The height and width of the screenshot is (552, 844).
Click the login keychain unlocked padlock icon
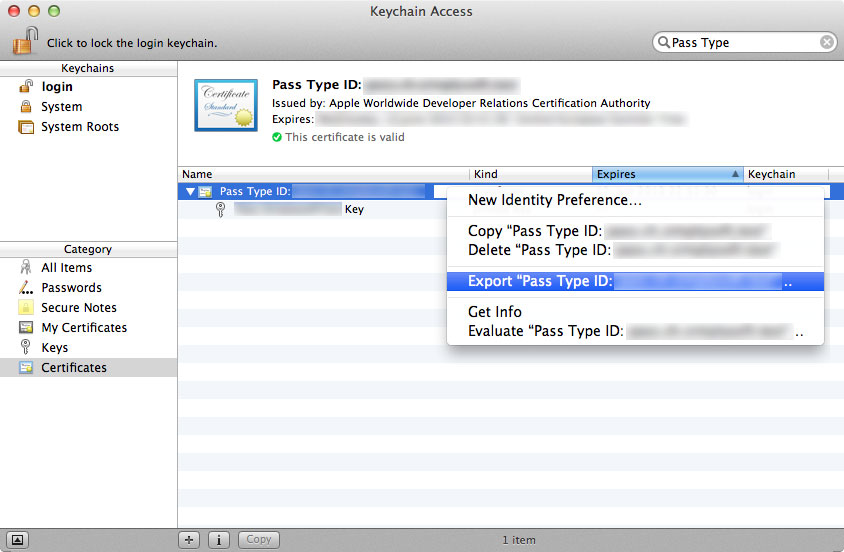coord(26,86)
